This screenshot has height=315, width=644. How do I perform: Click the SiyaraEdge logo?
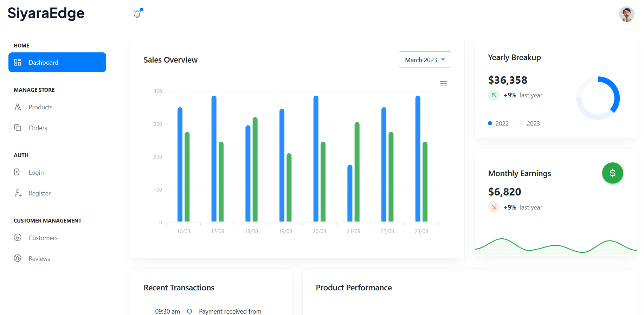[x=46, y=13]
